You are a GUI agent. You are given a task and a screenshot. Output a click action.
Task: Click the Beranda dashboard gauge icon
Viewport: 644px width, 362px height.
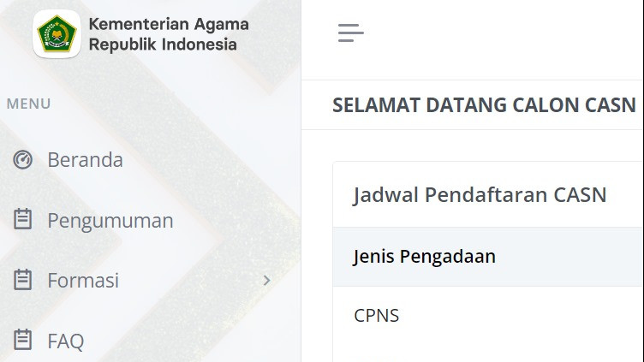(23, 160)
